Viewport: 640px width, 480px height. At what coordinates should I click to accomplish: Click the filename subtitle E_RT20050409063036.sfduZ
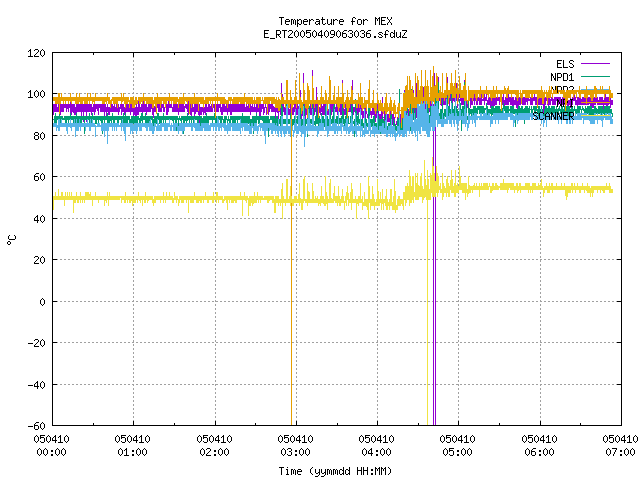(x=335, y=34)
